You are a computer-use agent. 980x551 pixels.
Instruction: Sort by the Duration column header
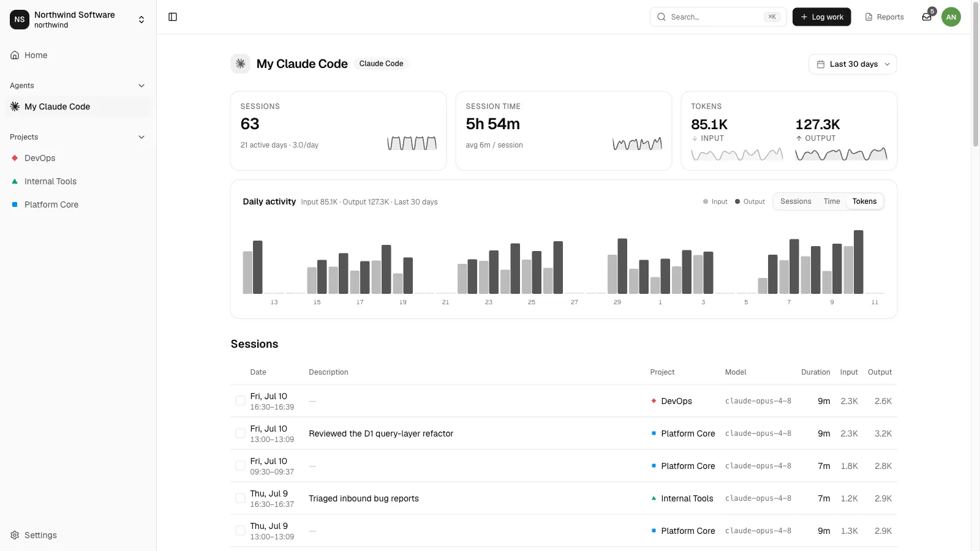(815, 372)
